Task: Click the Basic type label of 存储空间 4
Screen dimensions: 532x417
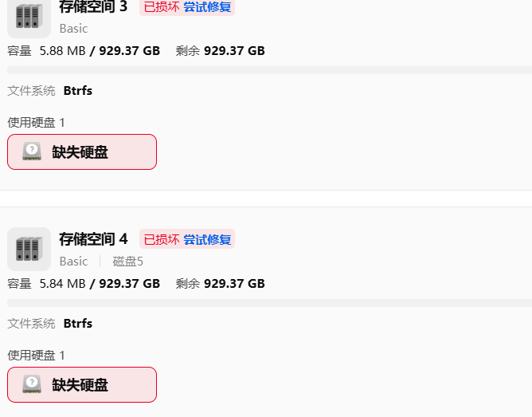Action: click(x=73, y=261)
